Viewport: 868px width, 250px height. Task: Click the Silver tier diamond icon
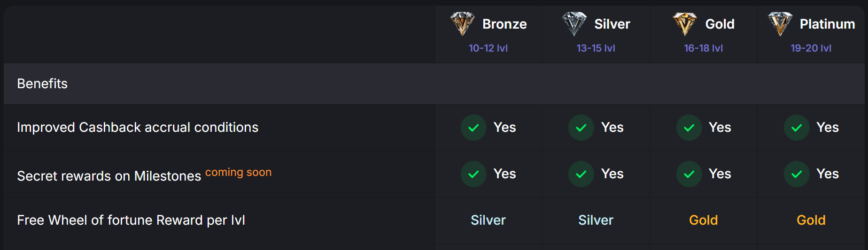coord(574,24)
